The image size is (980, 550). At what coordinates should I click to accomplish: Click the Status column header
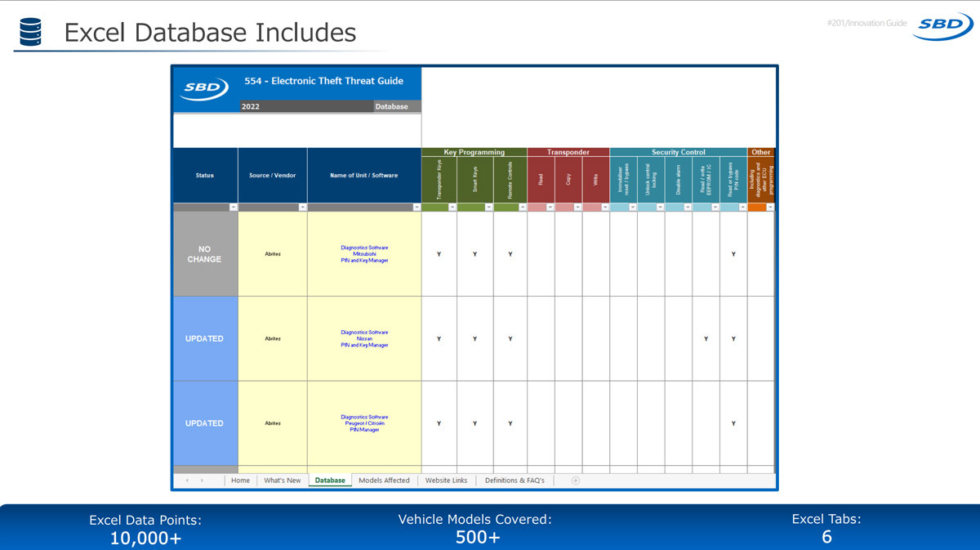pos(205,175)
